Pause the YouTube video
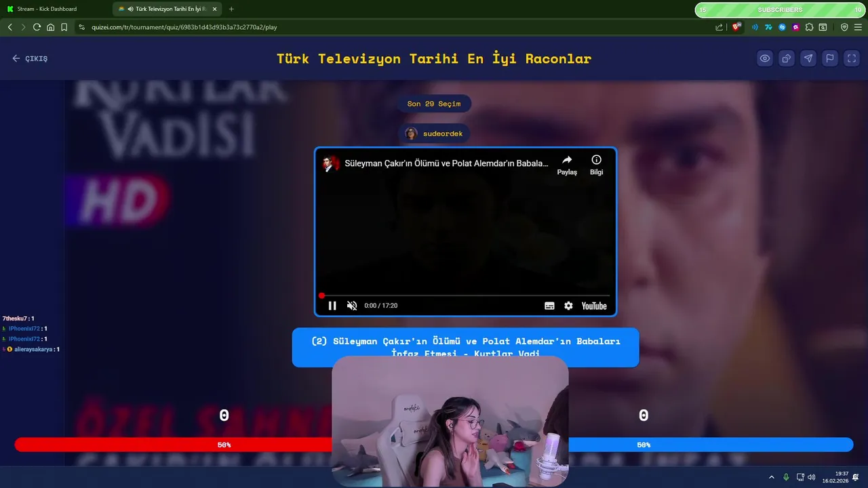The image size is (868, 488). (332, 306)
